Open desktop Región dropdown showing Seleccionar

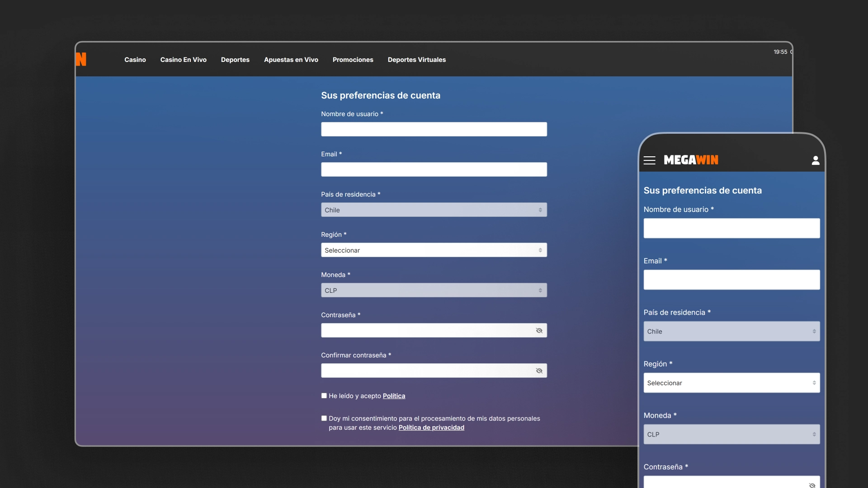pyautogui.click(x=434, y=250)
